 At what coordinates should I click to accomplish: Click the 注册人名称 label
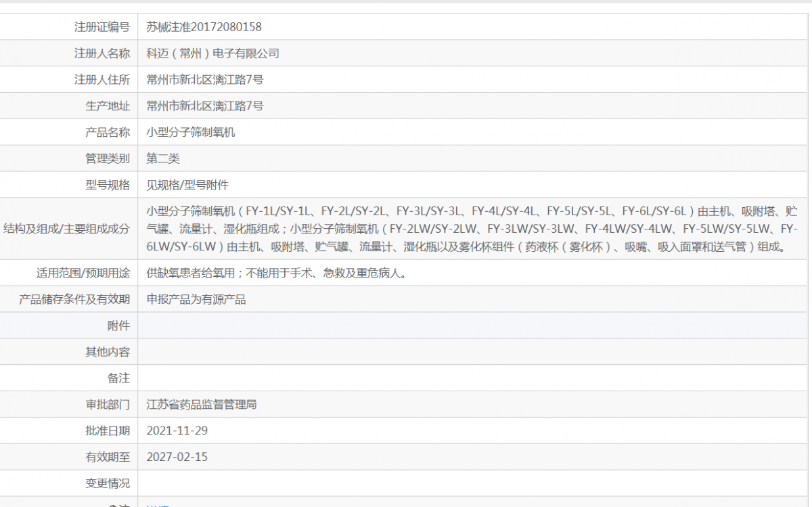point(102,53)
